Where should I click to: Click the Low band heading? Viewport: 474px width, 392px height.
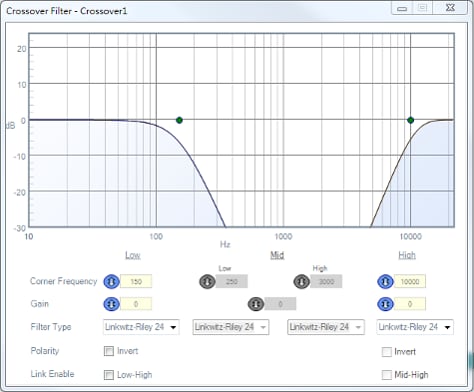click(x=133, y=255)
